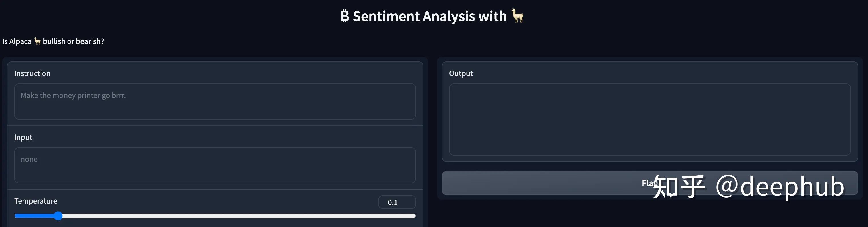
Task: Click the word "Alpaca" in the subtitle
Action: click(x=20, y=41)
